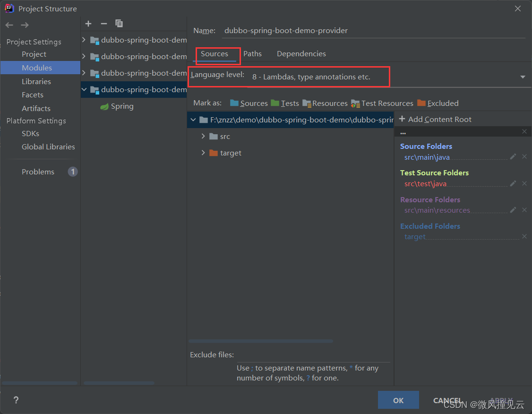Mark selected folder as Excluded
Viewport: 532px width, 414px height.
coord(442,103)
